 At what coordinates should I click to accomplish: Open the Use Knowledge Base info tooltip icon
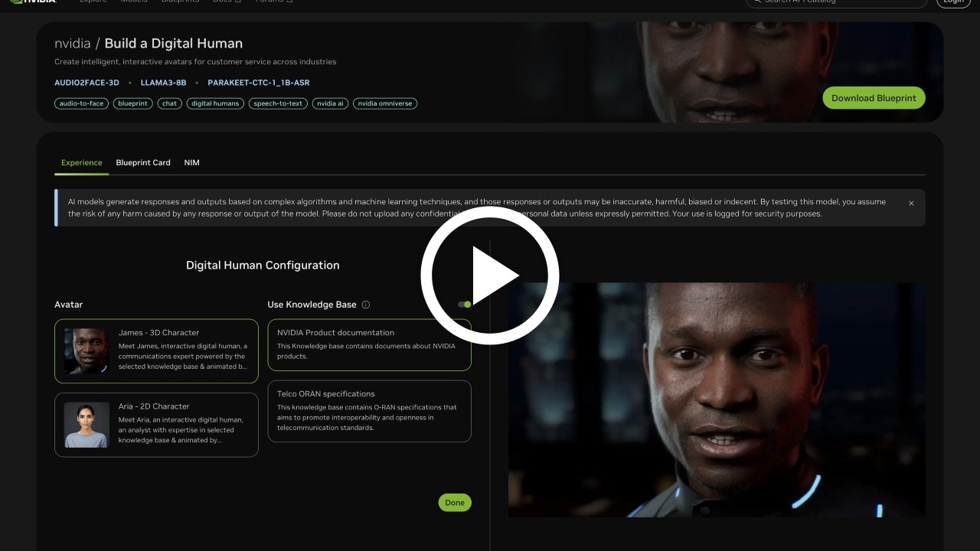tap(365, 305)
